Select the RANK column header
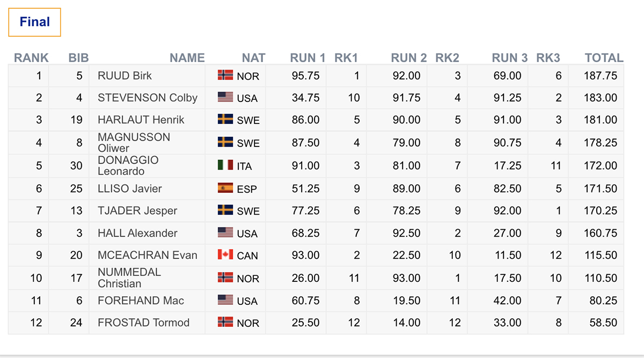Viewport: 644px width, 358px height. click(x=31, y=58)
